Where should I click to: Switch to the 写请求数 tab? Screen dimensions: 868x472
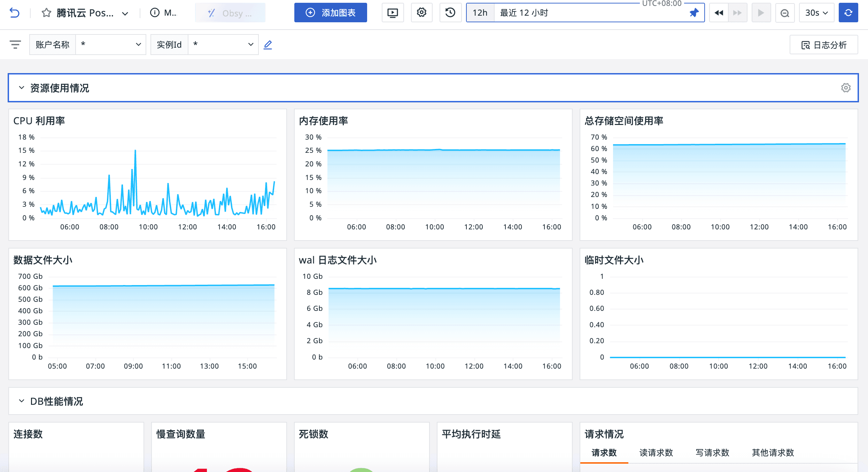point(712,453)
